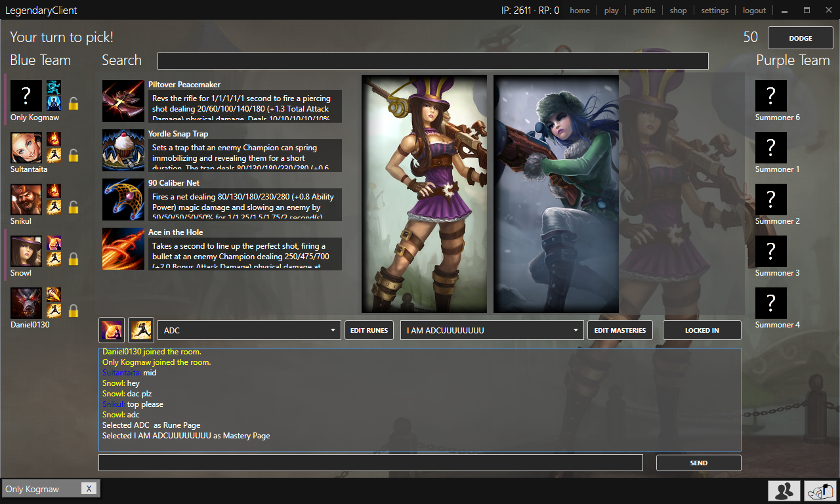The height and width of the screenshot is (504, 840).
Task: Click Sultantaita's top summoner spell icon
Action: click(x=54, y=139)
